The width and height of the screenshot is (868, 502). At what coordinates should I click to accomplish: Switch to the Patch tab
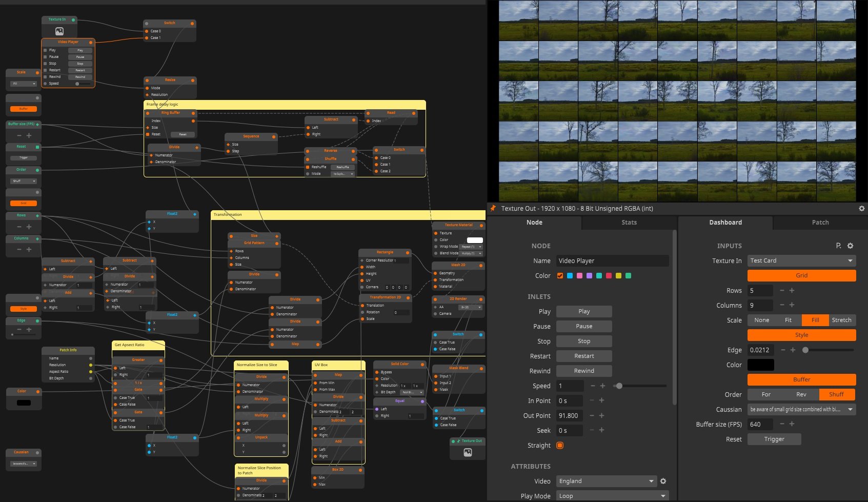coord(820,223)
